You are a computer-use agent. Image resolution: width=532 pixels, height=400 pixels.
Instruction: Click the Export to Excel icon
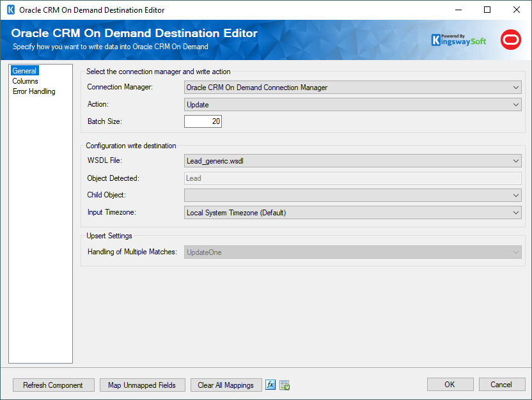point(284,385)
